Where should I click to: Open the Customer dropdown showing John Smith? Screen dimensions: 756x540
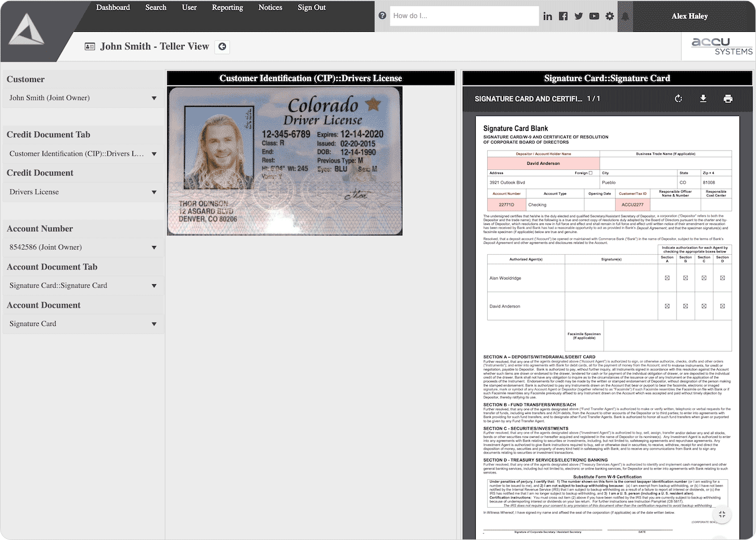pos(83,98)
